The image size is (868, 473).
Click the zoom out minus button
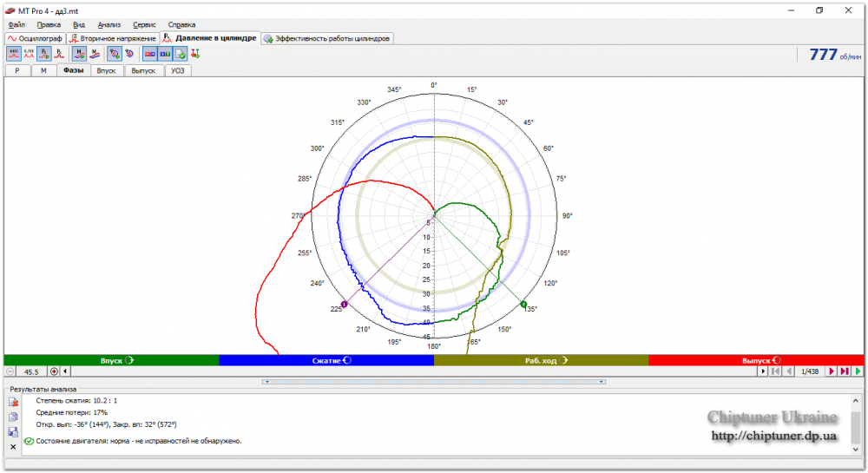[10, 371]
